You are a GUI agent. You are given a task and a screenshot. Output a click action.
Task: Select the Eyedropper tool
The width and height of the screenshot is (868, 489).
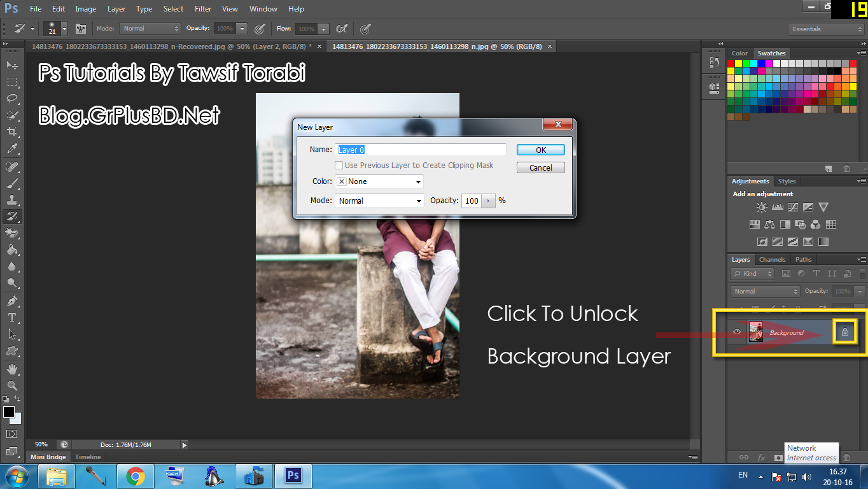[11, 148]
